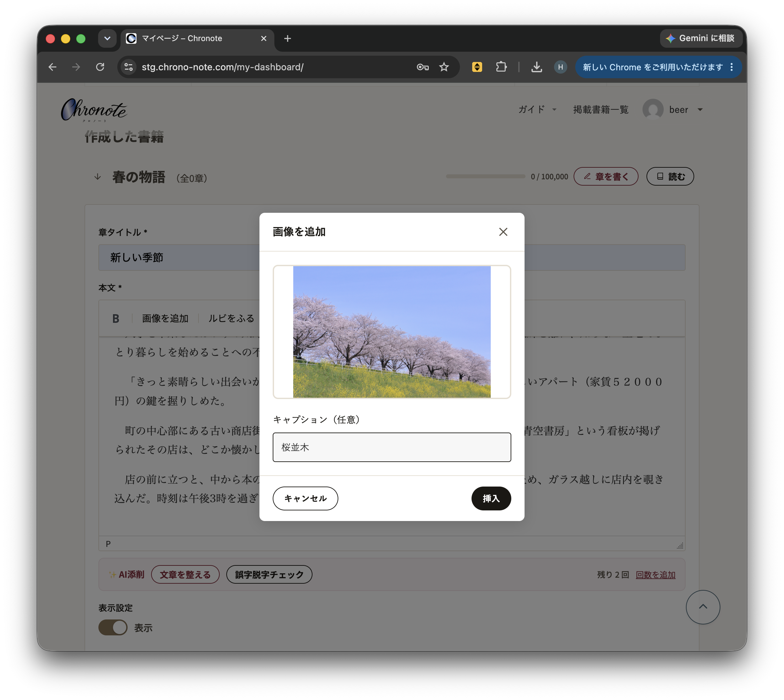Click the cherry blossom image preview
The width and height of the screenshot is (784, 700).
coord(392,331)
